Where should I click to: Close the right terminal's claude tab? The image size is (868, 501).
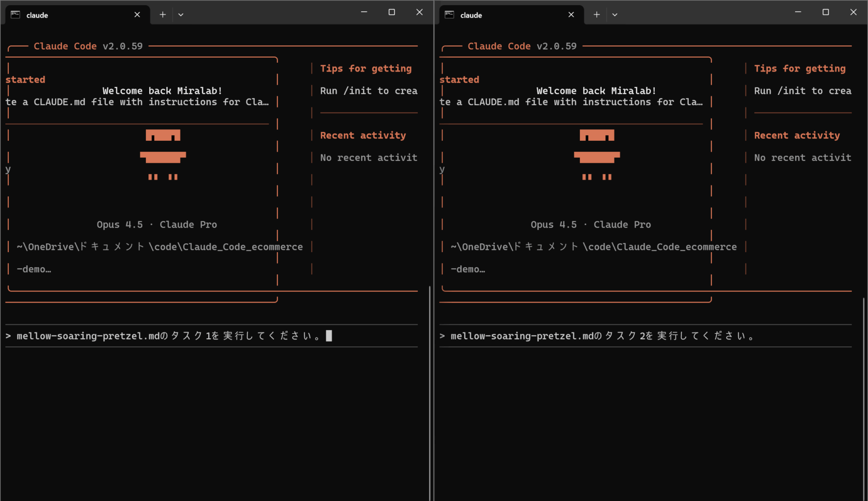(x=571, y=14)
